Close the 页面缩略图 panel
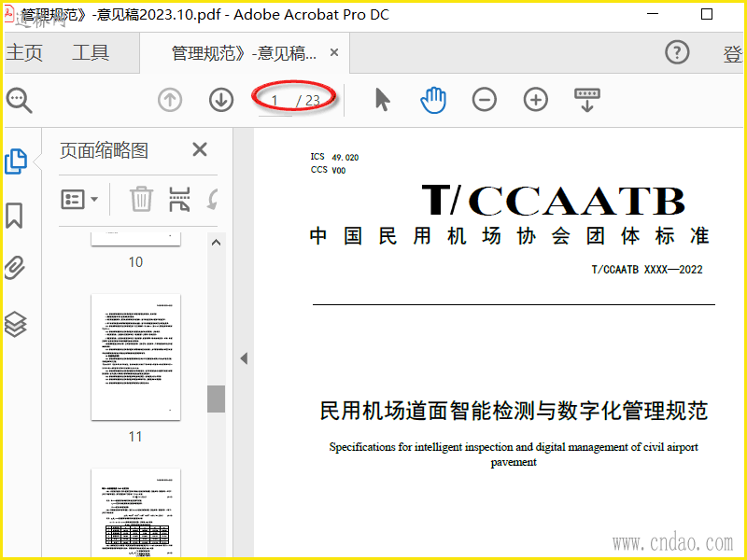 point(200,149)
